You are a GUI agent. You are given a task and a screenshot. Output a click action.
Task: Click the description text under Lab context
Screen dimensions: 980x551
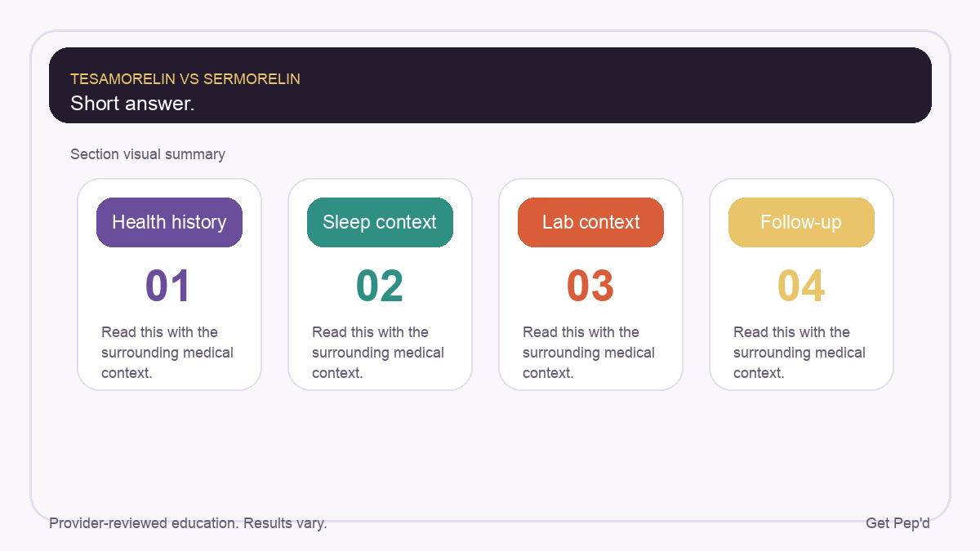pyautogui.click(x=589, y=353)
